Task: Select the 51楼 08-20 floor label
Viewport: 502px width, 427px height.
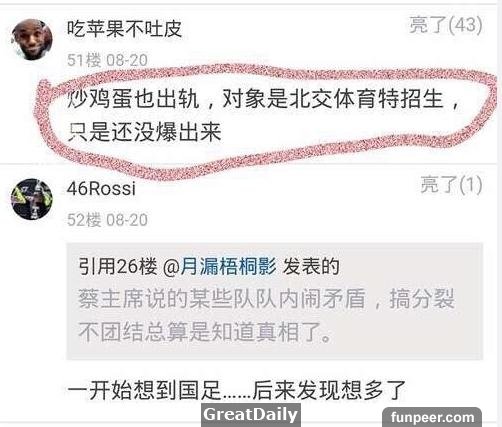Action: click(107, 60)
